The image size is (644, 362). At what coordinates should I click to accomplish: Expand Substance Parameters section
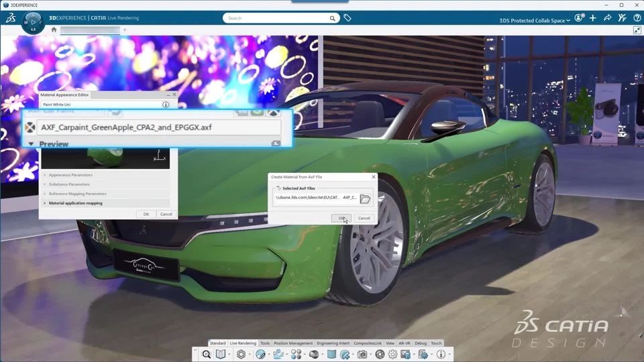pos(45,184)
